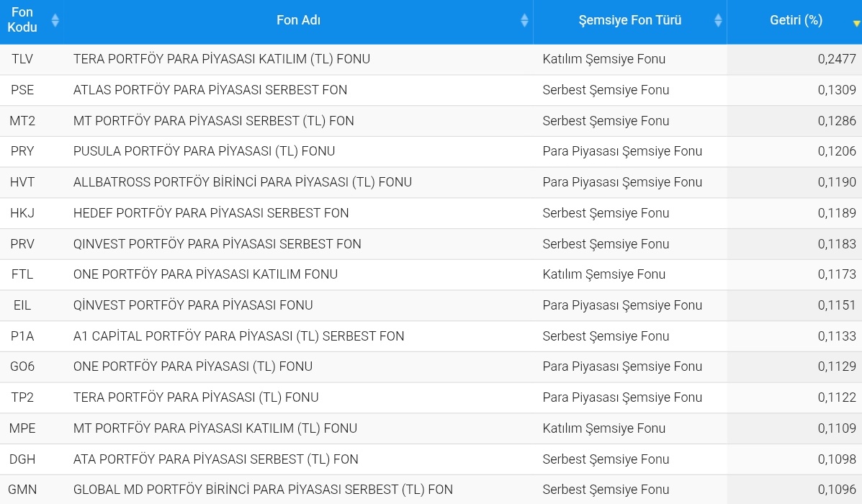This screenshot has width=862, height=504.
Task: Select fund code EIL
Action: point(22,305)
